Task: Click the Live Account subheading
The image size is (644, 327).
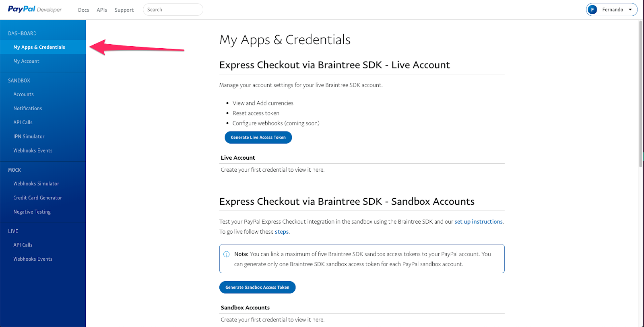Action: pyautogui.click(x=238, y=158)
